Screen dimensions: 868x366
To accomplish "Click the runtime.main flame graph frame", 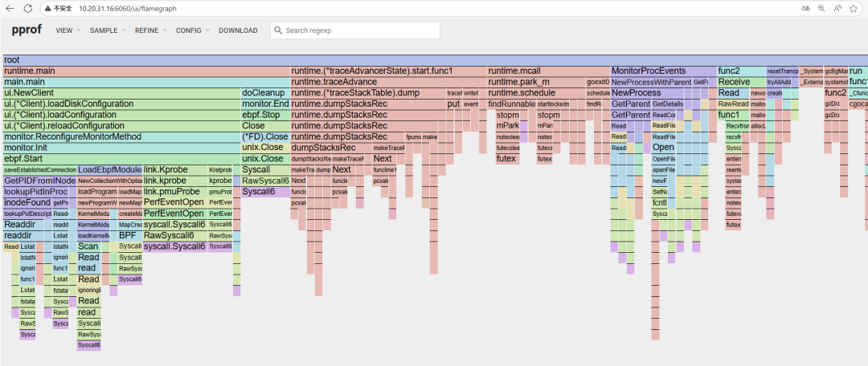I will [146, 71].
